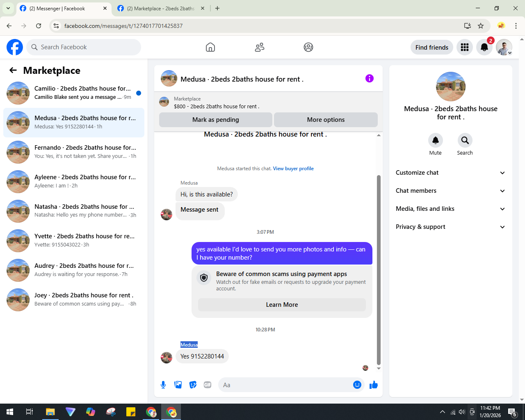This screenshot has width=525, height=420.
Task: Click the Mark as pending button
Action: (x=216, y=120)
